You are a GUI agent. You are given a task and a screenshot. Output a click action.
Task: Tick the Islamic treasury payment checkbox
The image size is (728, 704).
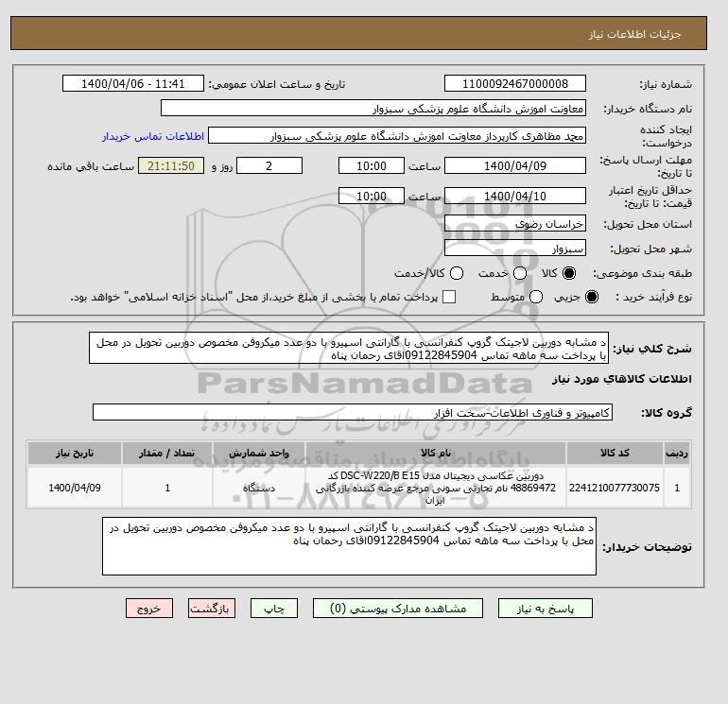pyautogui.click(x=449, y=297)
